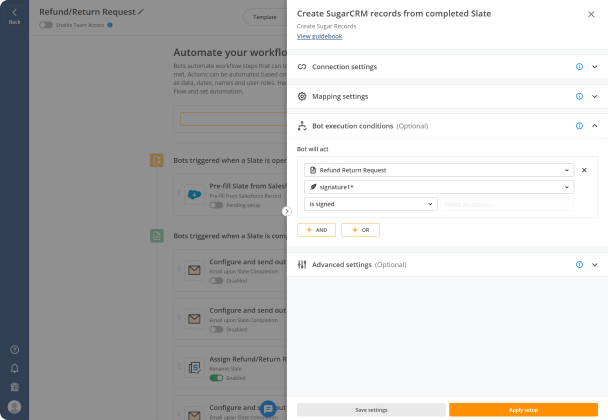
Task: Expand the Connection settings section
Action: [x=594, y=67]
